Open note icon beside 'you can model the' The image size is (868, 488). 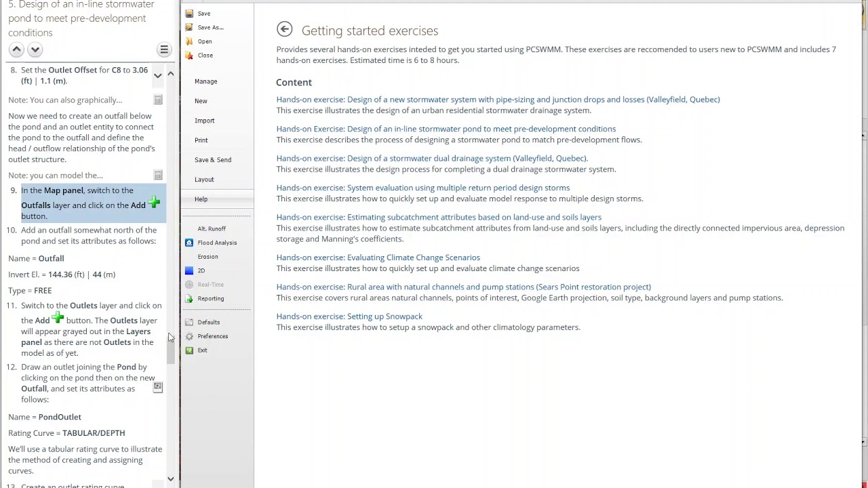[158, 176]
